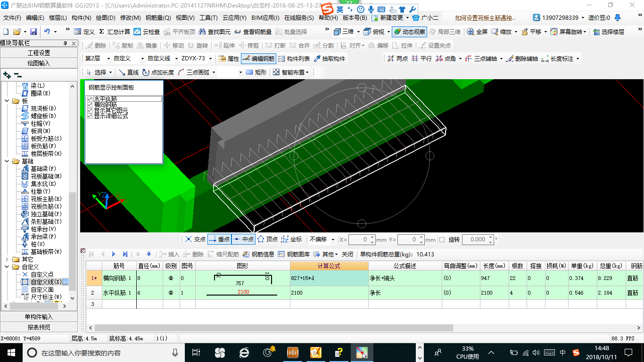Uncheck 水平纵筋 in rebar display panel

(x=90, y=99)
